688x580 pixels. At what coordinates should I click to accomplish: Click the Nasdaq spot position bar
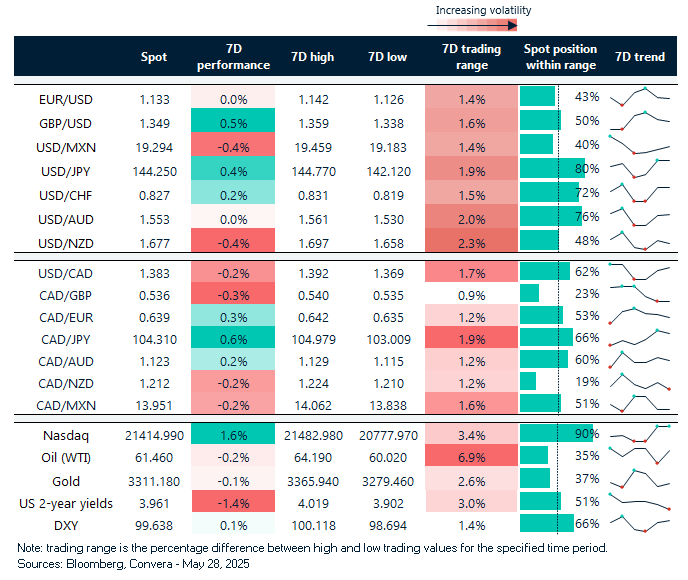(x=556, y=434)
